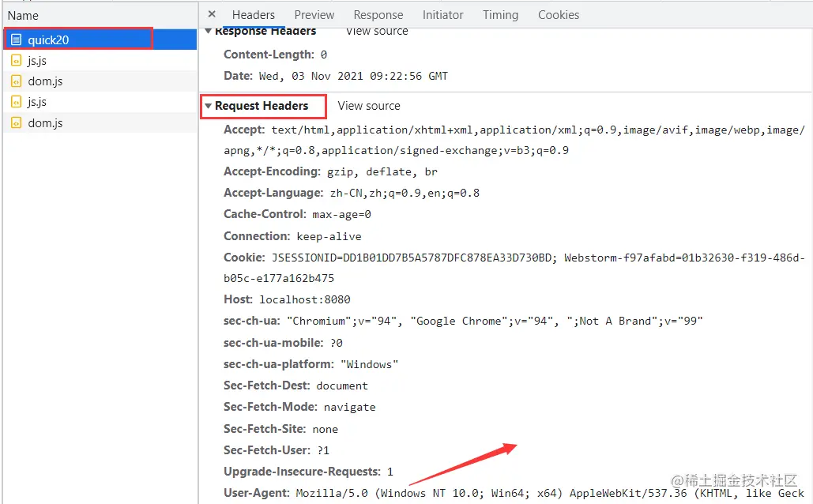This screenshot has width=813, height=504.
Task: Click View source beside Response Headers
Action: [377, 32]
